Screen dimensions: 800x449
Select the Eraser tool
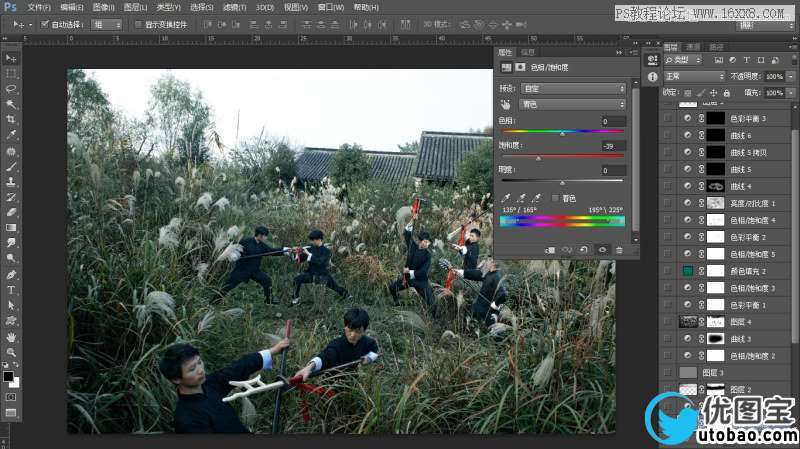point(11,212)
